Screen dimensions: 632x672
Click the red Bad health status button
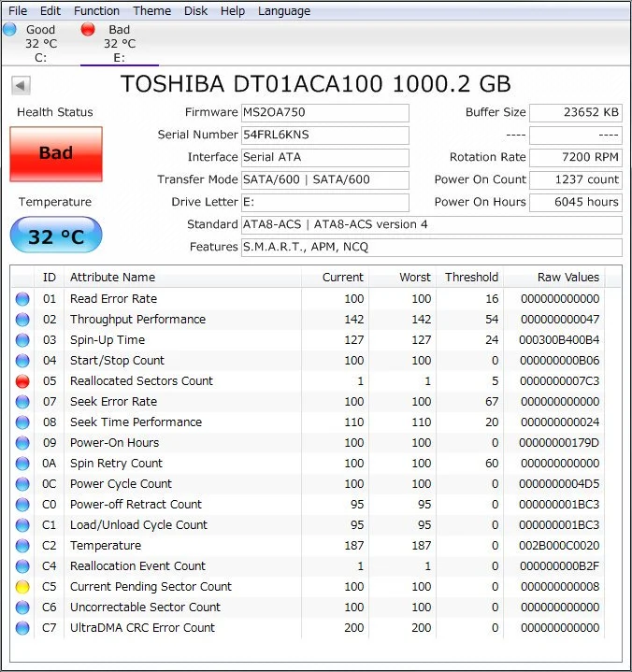[x=56, y=153]
